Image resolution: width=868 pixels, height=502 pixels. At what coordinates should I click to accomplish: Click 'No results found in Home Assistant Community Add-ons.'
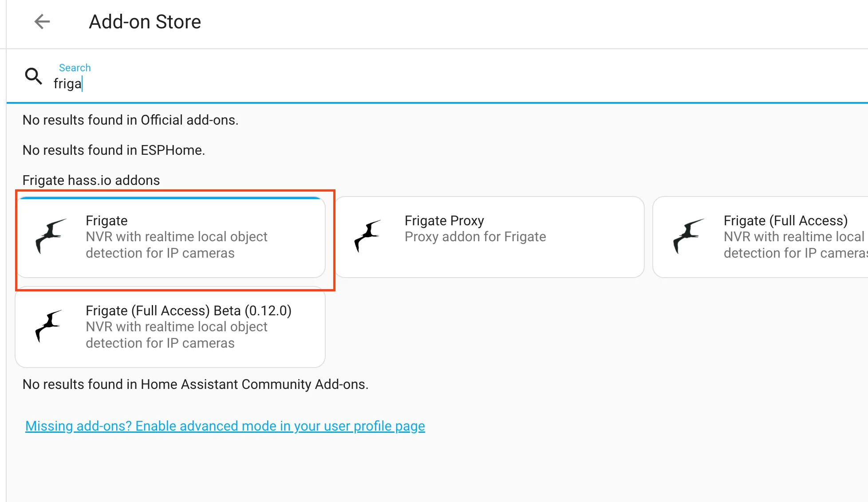[195, 384]
